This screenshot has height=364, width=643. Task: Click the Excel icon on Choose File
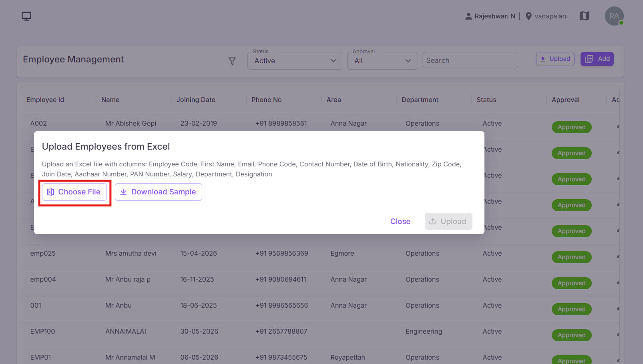[50, 192]
